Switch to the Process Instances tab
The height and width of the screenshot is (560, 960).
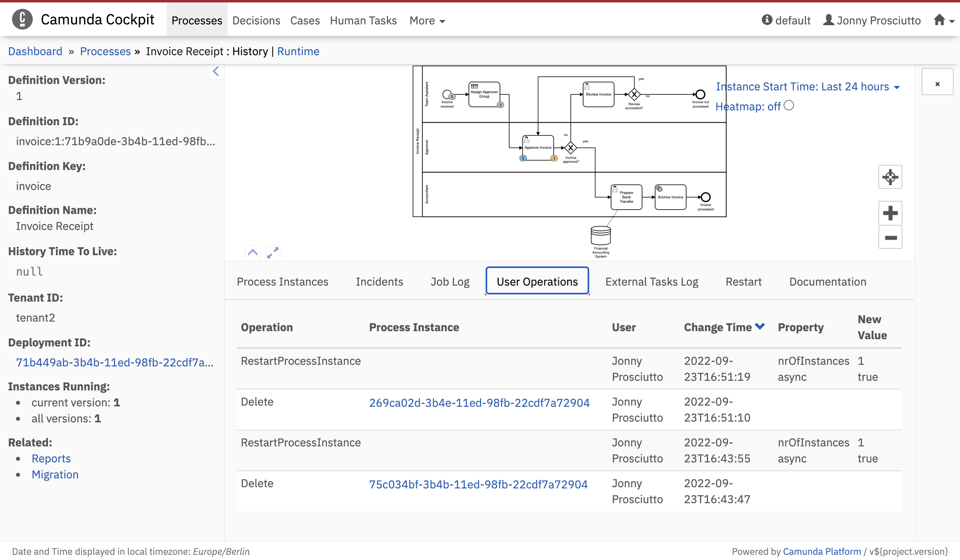[x=282, y=282]
